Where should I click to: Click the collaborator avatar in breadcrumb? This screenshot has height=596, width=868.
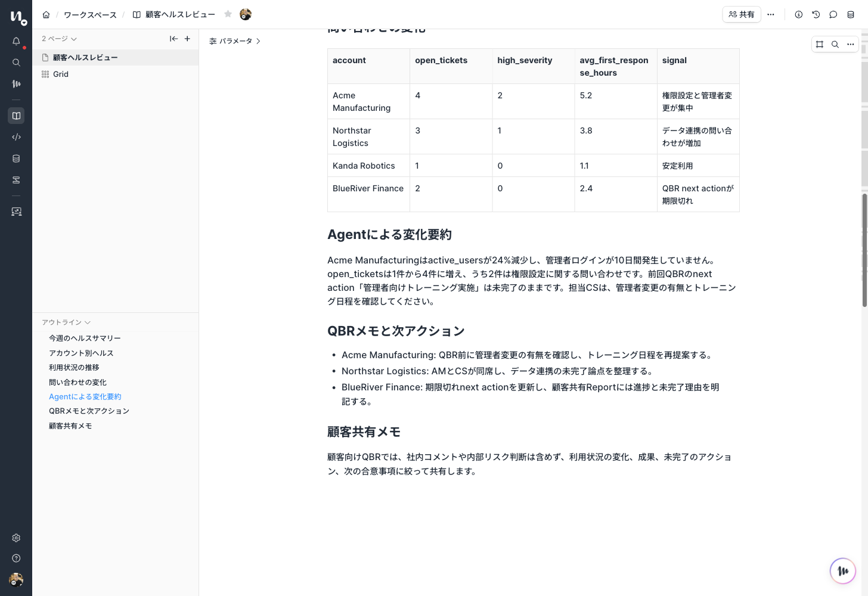pyautogui.click(x=245, y=14)
